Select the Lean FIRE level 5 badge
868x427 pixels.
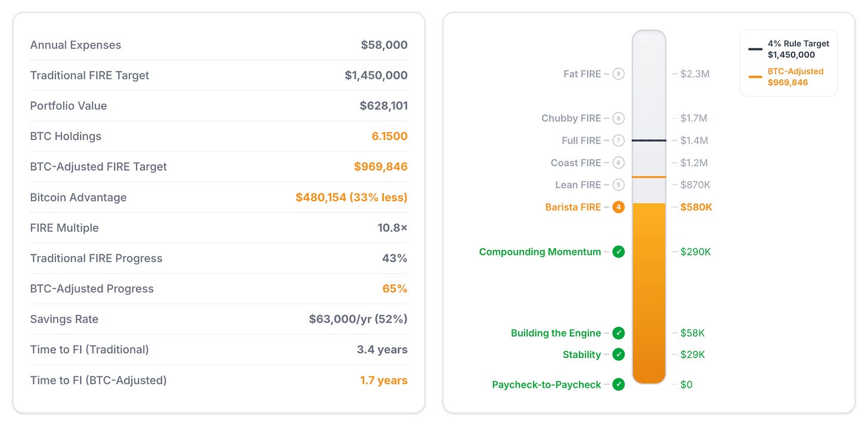619,185
